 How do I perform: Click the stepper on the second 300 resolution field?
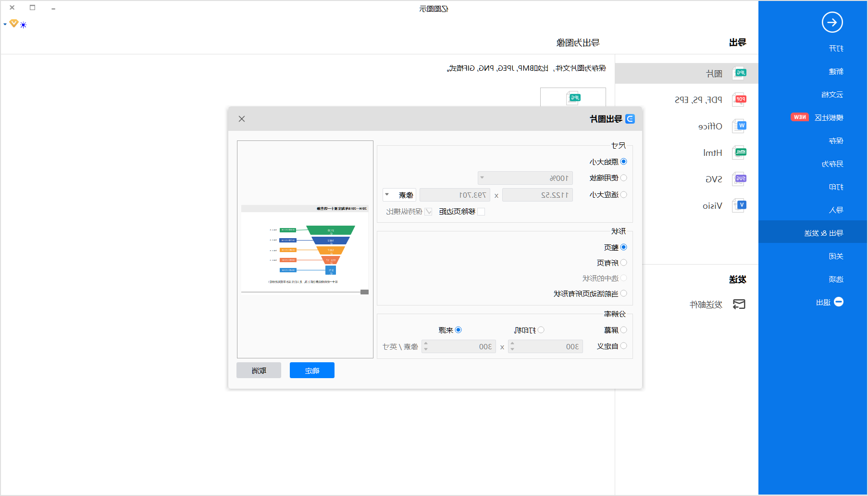pos(426,346)
